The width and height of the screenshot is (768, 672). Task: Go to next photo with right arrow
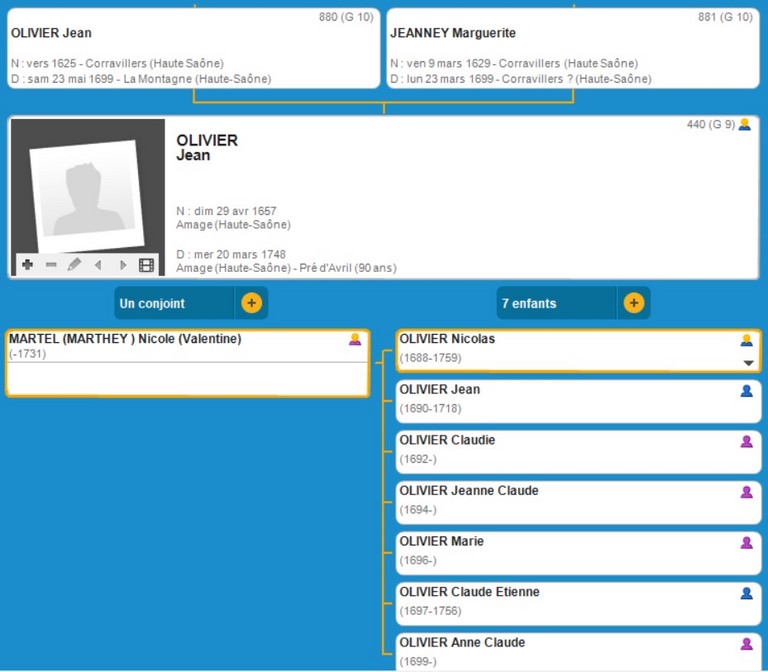tap(123, 265)
